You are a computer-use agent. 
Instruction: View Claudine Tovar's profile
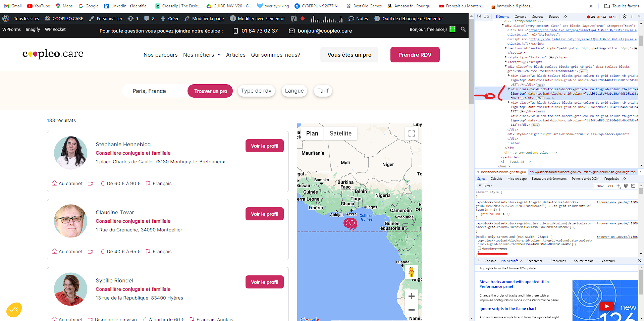264,214
